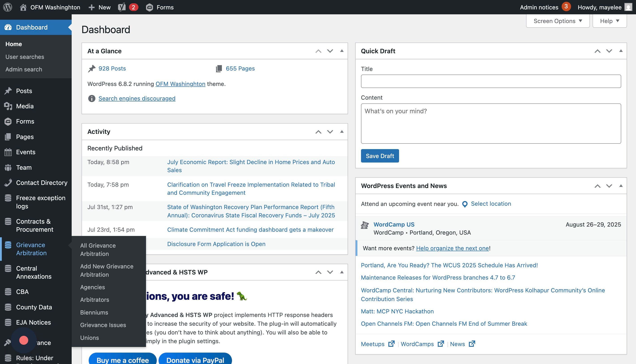Click the home icon beside OFM Washington
The image size is (636, 364).
point(23,7)
